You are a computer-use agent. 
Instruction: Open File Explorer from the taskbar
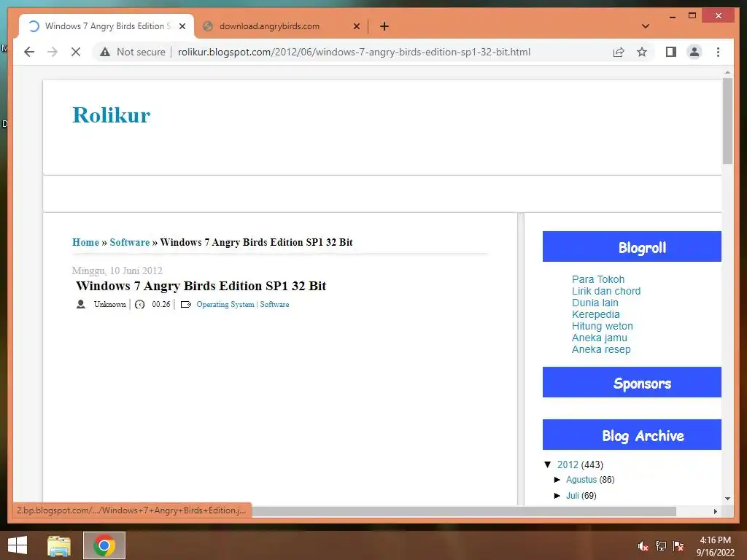click(x=59, y=545)
